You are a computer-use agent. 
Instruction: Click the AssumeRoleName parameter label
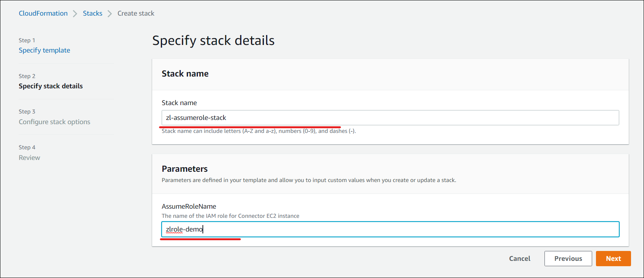[x=189, y=206]
